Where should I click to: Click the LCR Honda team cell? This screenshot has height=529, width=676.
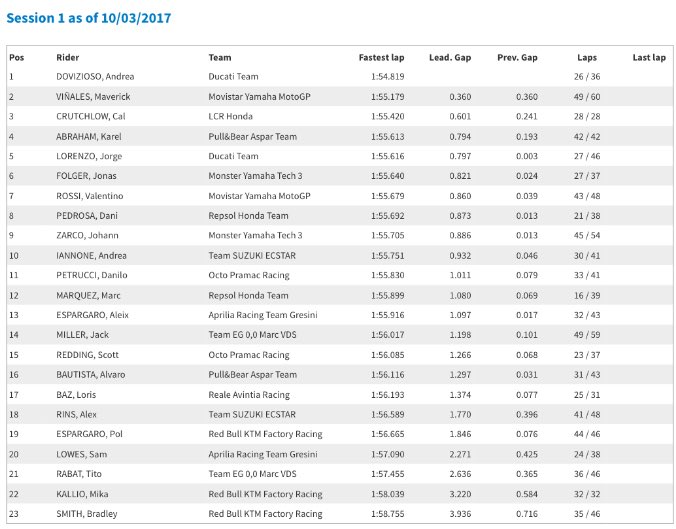click(231, 116)
